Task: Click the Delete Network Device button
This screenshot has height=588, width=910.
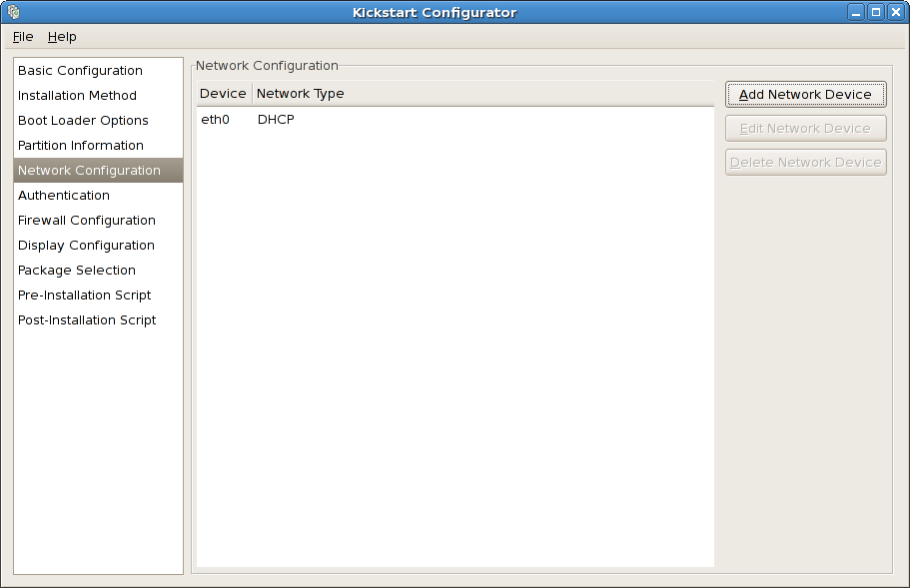Action: (805, 162)
